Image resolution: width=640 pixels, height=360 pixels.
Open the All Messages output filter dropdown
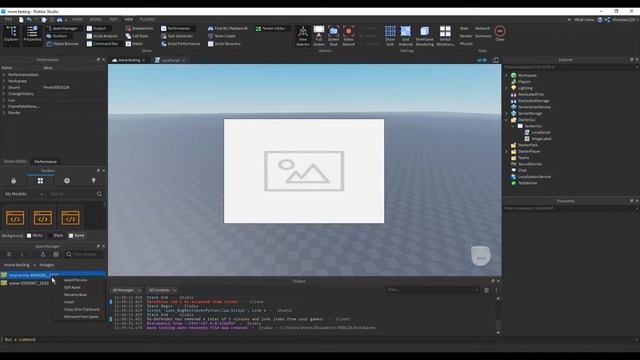pos(127,290)
